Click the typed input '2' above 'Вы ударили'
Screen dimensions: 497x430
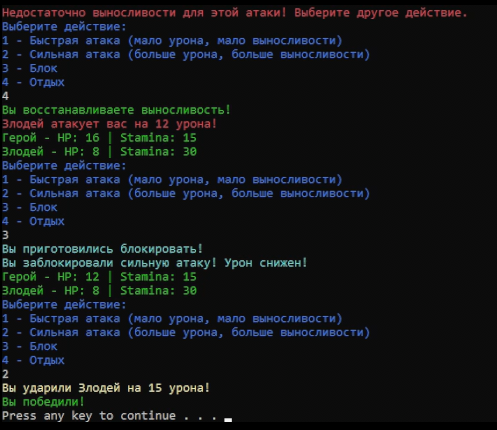(5, 374)
